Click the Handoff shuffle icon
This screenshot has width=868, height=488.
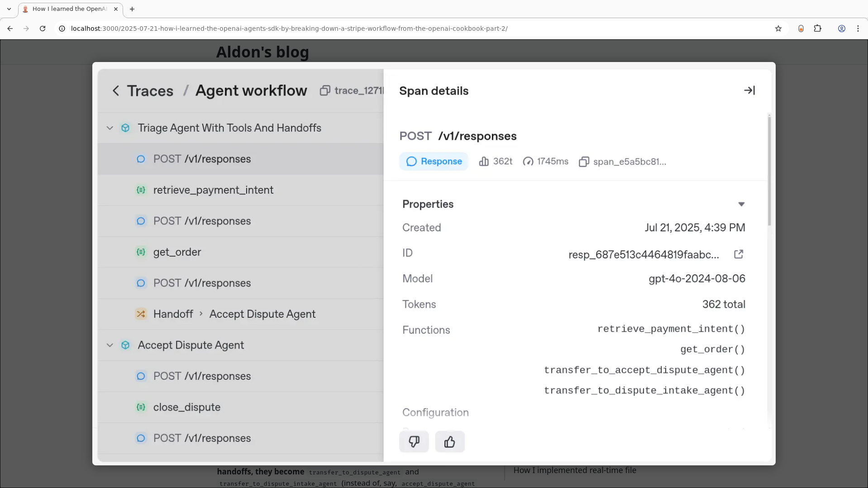[140, 314]
